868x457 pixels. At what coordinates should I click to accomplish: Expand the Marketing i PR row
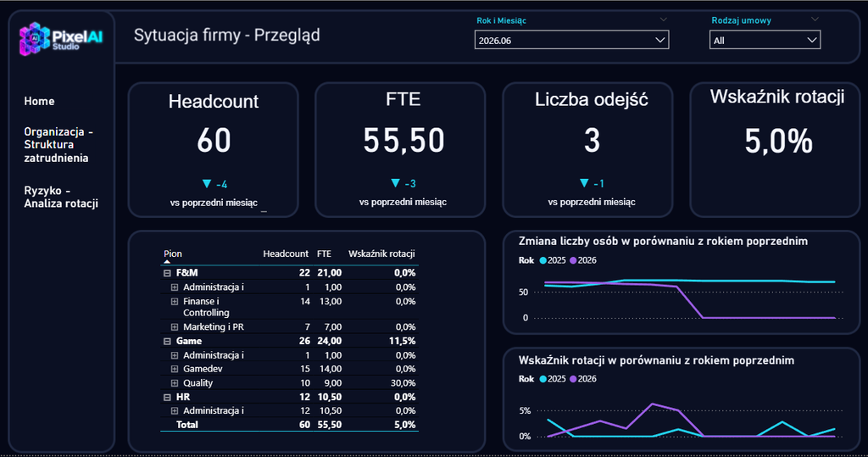175,327
